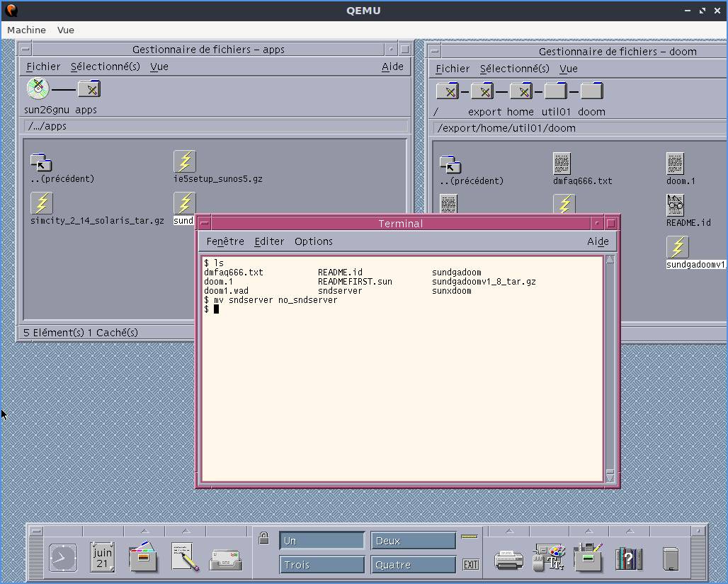Open Editer menu in Terminal
The height and width of the screenshot is (584, 728).
coord(269,241)
